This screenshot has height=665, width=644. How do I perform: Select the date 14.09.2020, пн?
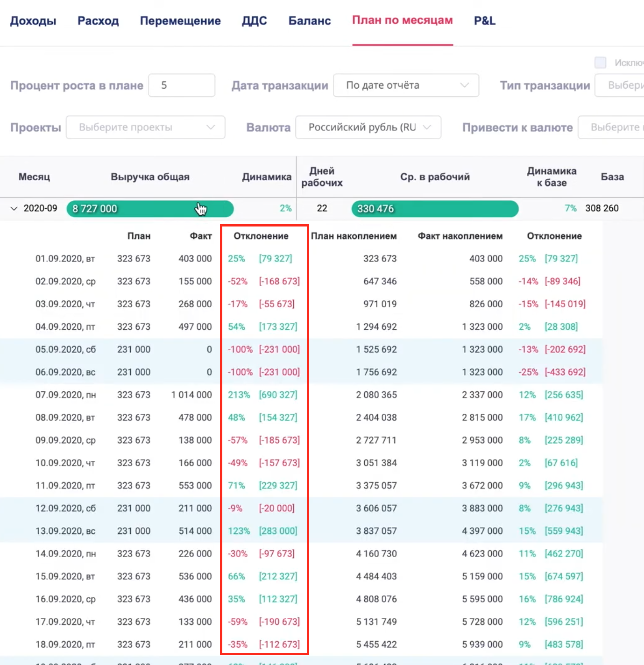click(x=65, y=554)
